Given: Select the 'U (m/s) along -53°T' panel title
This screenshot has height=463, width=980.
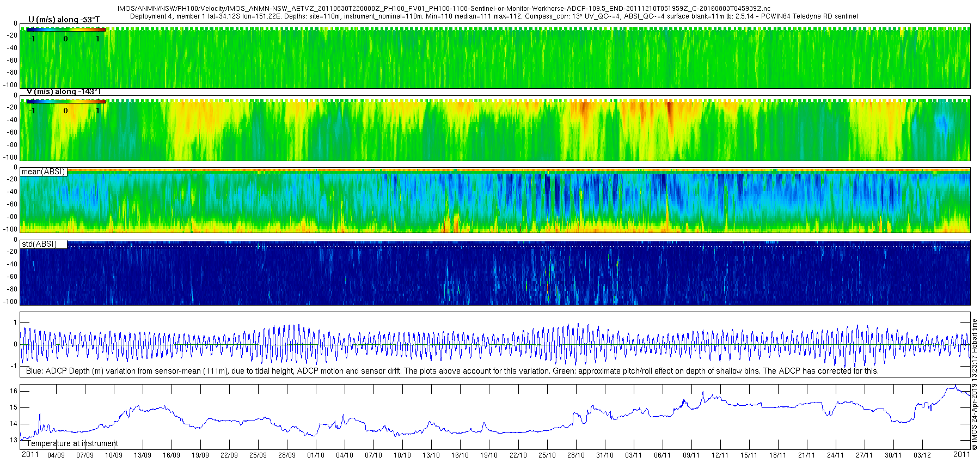Looking at the screenshot, I should (x=64, y=20).
